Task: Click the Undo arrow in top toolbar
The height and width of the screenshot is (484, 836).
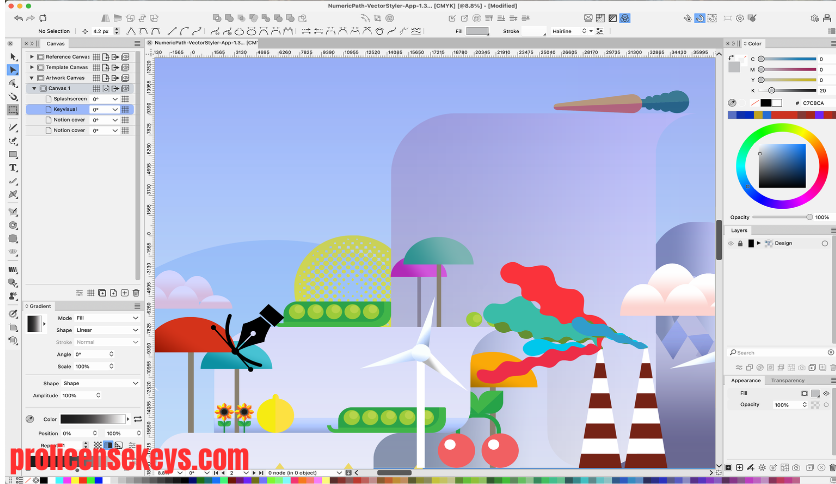Action: (19, 18)
